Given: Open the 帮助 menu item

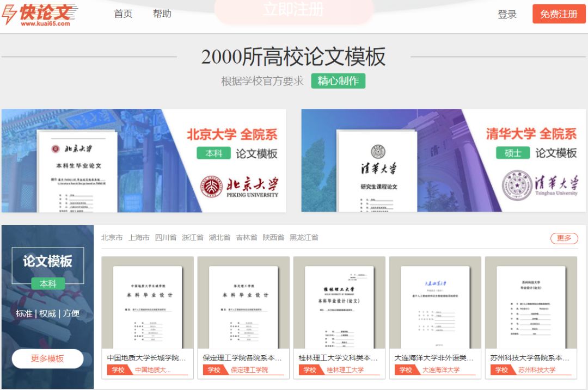Looking at the screenshot, I should (162, 14).
